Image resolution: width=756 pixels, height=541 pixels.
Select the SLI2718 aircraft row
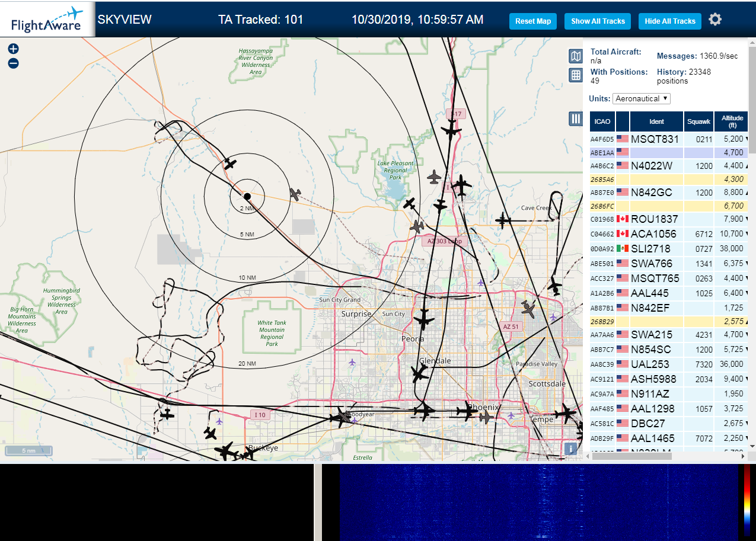669,249
